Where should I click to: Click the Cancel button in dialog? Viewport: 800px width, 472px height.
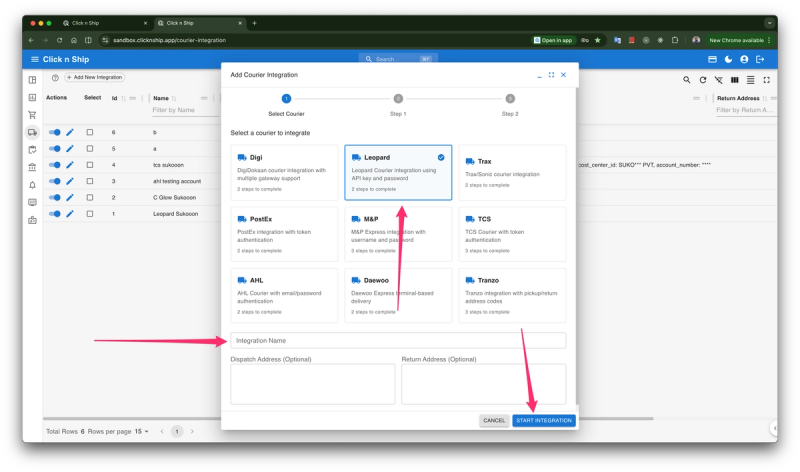[494, 420]
